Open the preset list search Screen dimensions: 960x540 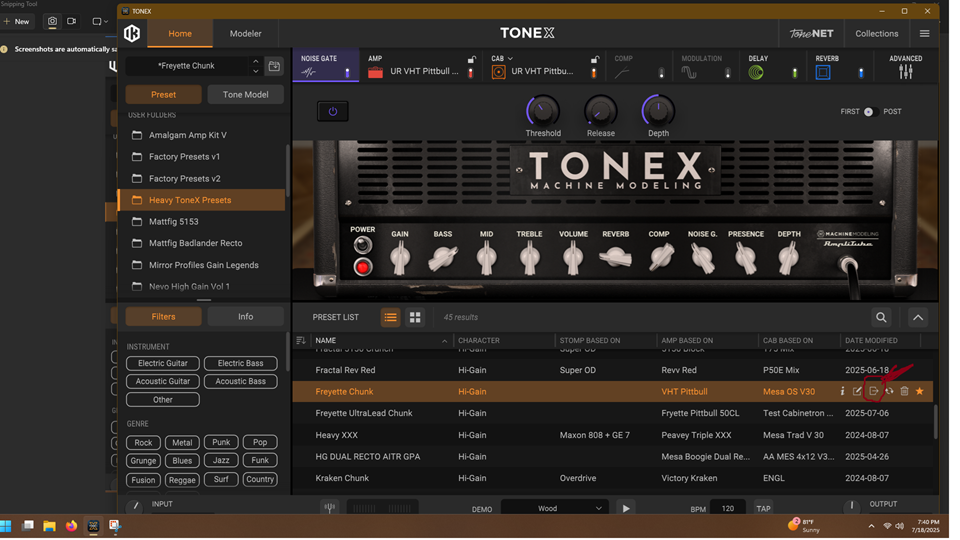(881, 317)
